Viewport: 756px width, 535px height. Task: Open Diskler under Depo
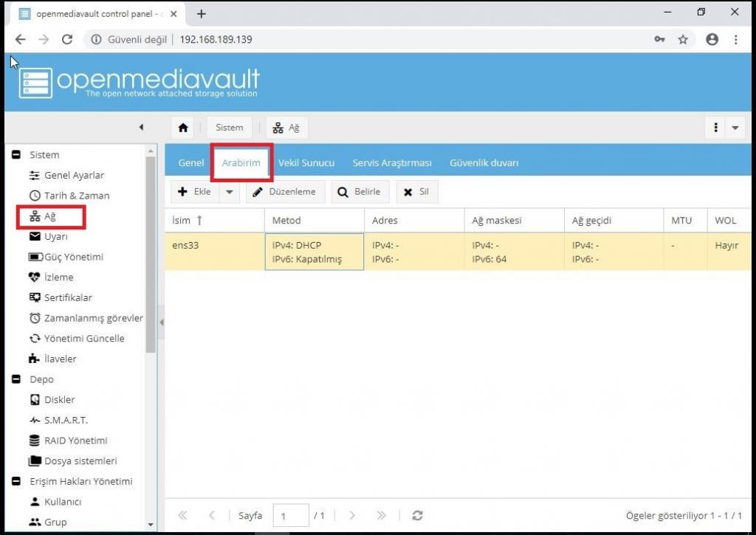coord(52,399)
